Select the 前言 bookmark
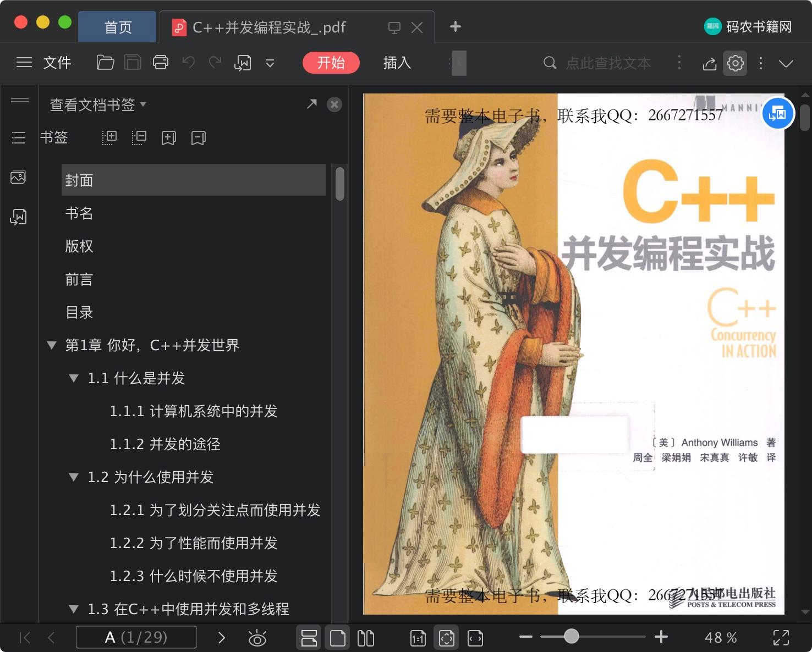 pos(79,279)
